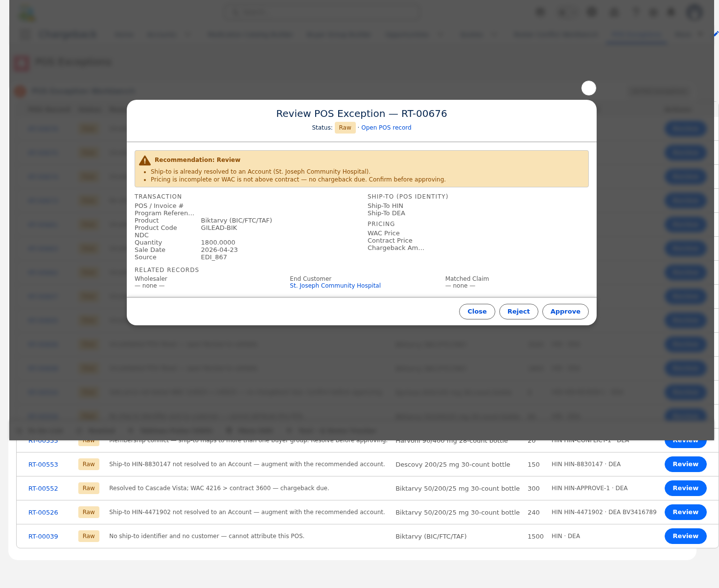Click the 'Contract Price' label
Image resolution: width=719 pixels, height=588 pixels.
[x=390, y=241]
